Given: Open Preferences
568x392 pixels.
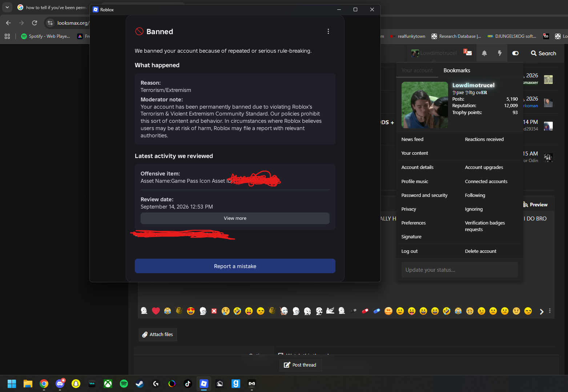Looking at the screenshot, I should [x=413, y=223].
